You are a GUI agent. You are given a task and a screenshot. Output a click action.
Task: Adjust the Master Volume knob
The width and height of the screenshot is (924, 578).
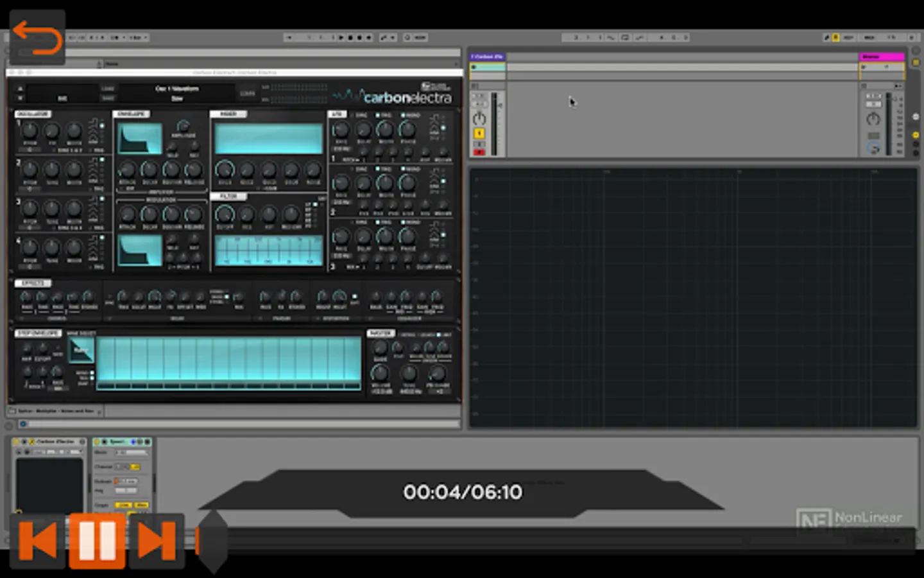coord(381,372)
